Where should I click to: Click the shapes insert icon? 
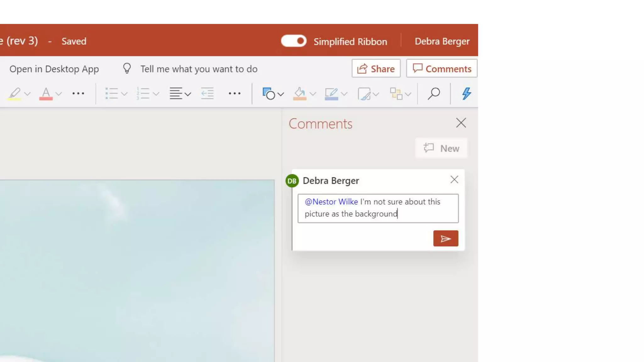click(269, 94)
